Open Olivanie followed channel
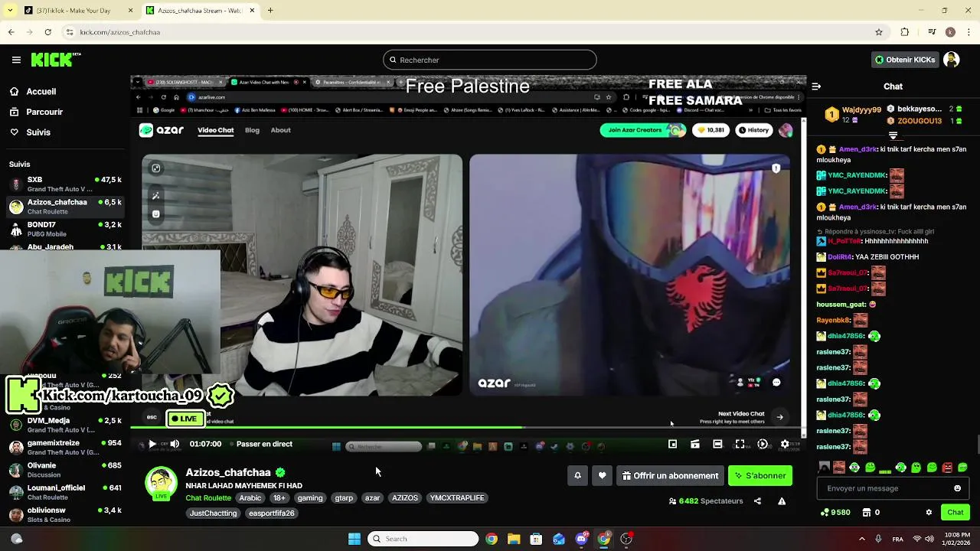 pyautogui.click(x=65, y=469)
